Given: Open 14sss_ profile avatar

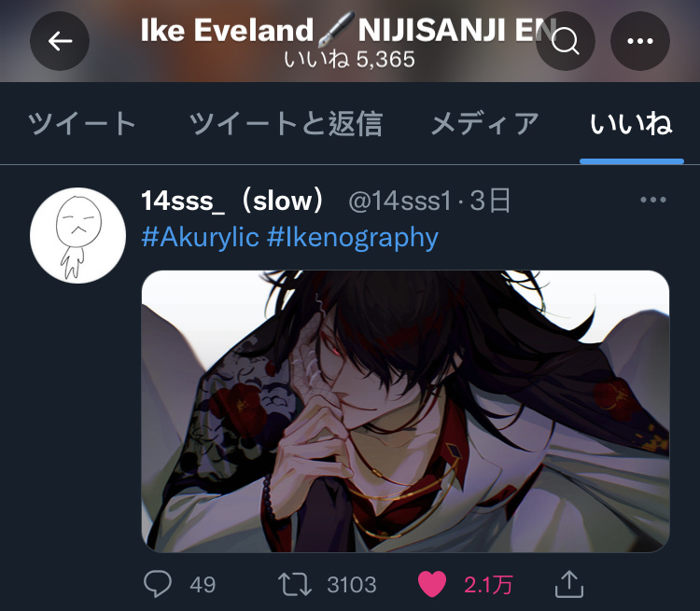Looking at the screenshot, I should tap(77, 235).
